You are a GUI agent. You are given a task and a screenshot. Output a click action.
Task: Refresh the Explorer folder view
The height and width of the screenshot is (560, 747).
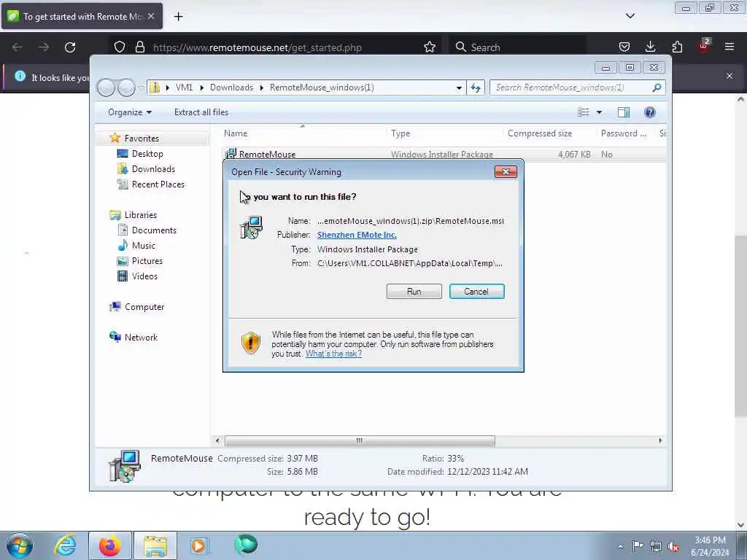click(476, 87)
